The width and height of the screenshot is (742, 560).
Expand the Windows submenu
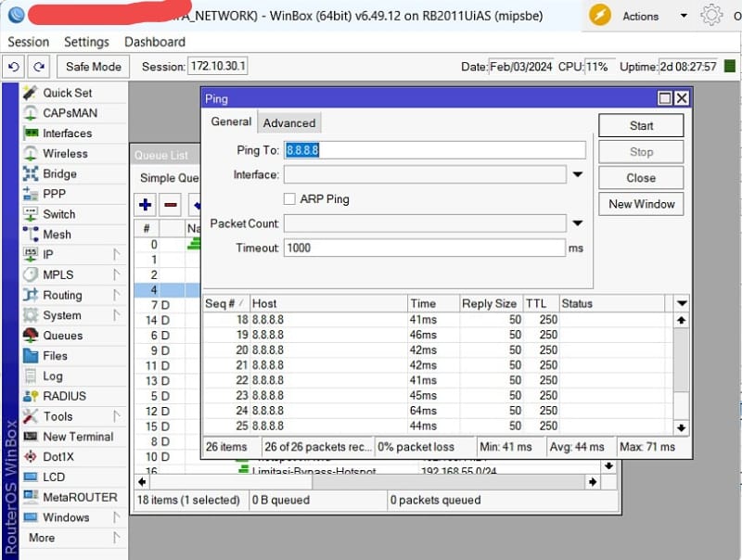117,517
